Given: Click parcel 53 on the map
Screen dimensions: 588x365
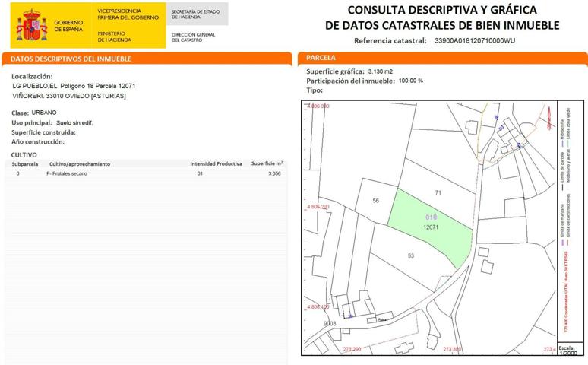Looking at the screenshot, I should pyautogui.click(x=411, y=255).
